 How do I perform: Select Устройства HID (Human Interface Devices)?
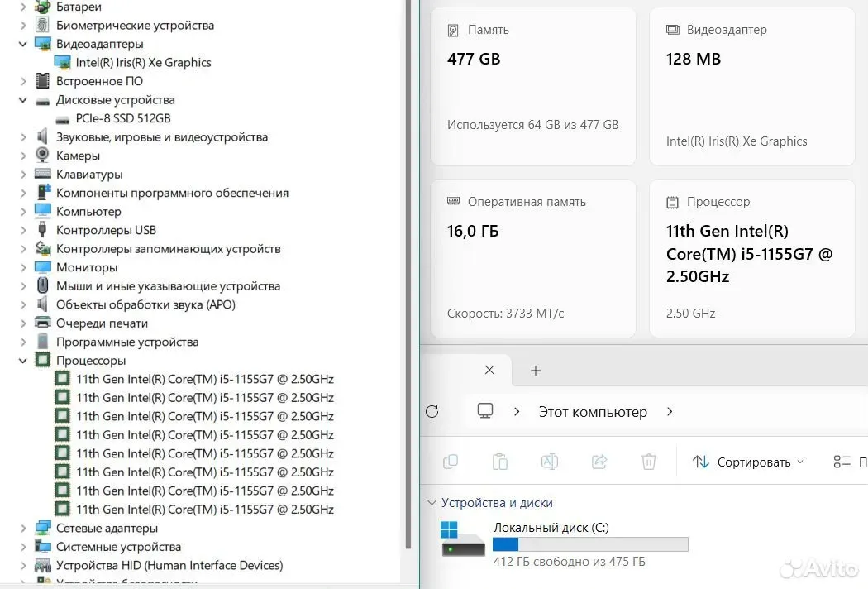[x=169, y=565]
